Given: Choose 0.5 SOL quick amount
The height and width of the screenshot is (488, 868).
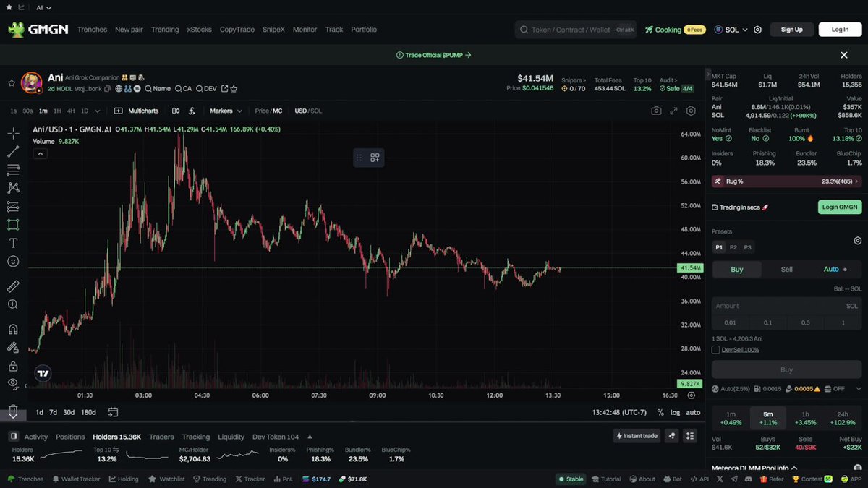Looking at the screenshot, I should pyautogui.click(x=805, y=322).
